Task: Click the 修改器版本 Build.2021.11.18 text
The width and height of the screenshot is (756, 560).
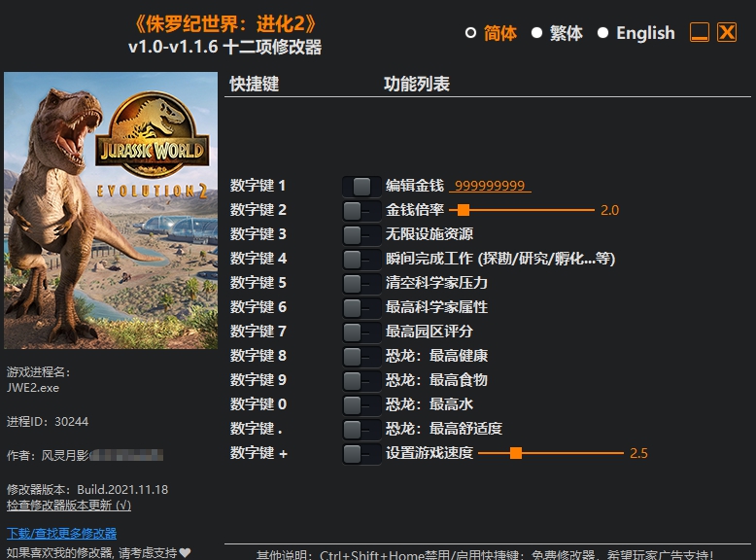Action: pyautogui.click(x=87, y=490)
